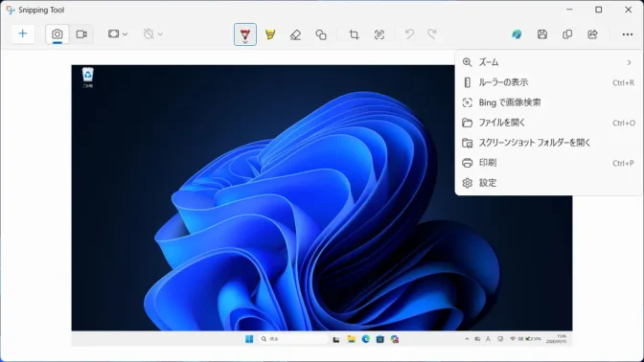The height and width of the screenshot is (362, 644).
Task: Copy the snip to clipboard
Action: pos(567,34)
